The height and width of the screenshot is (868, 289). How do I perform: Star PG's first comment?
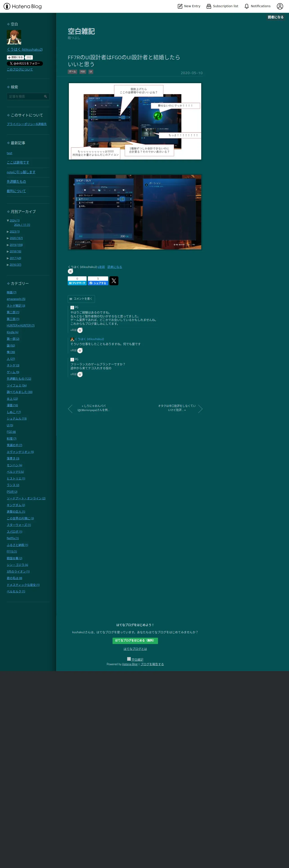(x=80, y=330)
